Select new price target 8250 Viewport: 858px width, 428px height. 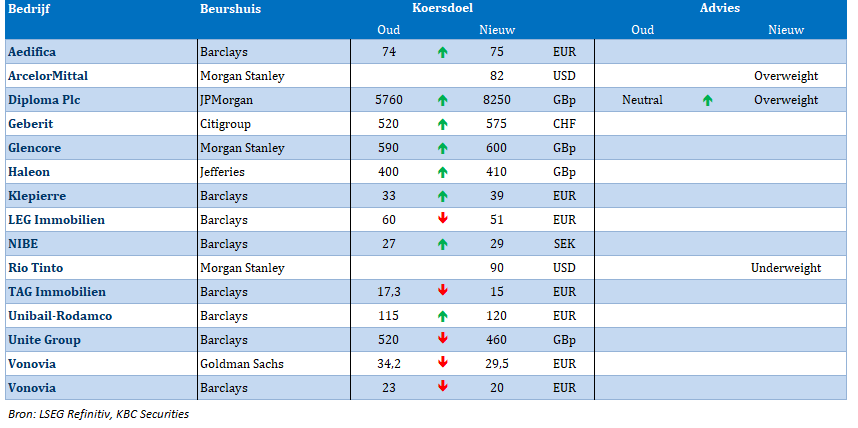pos(497,100)
